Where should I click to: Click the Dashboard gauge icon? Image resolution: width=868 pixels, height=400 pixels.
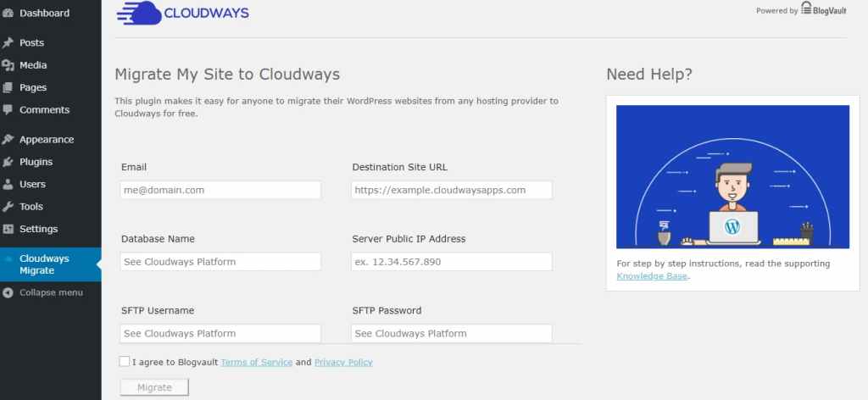(8, 14)
